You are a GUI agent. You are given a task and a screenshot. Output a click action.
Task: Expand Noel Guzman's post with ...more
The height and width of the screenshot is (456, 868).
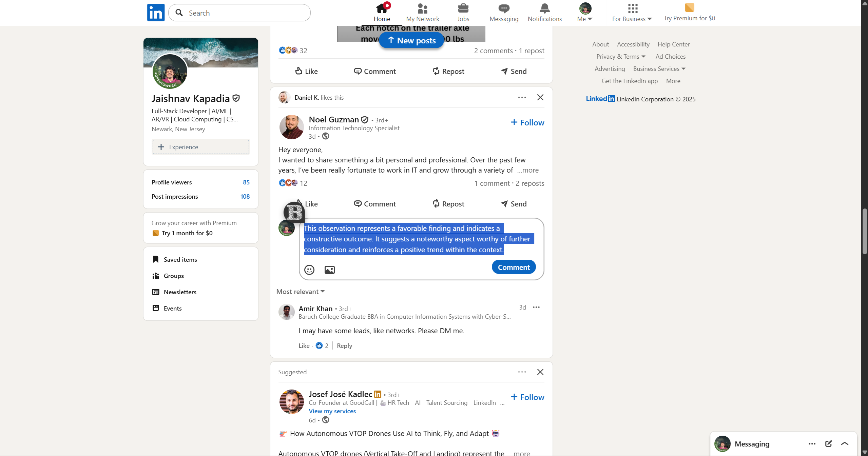click(x=527, y=170)
